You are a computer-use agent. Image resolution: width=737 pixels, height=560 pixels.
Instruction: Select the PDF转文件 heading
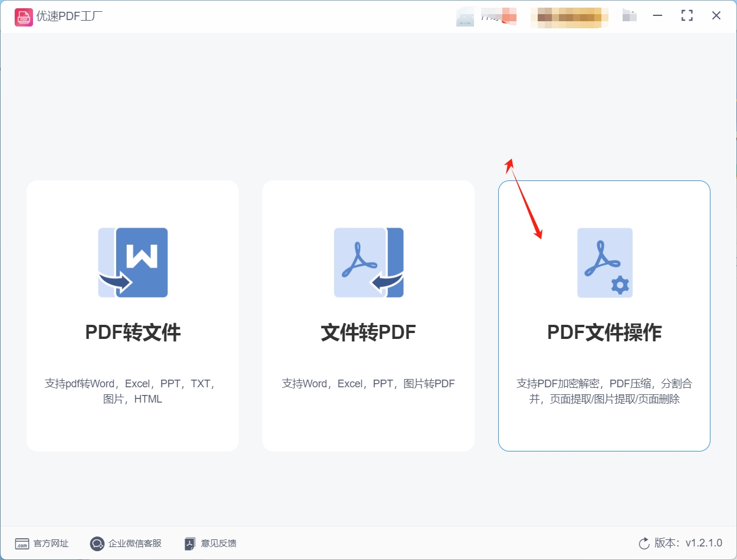133,332
